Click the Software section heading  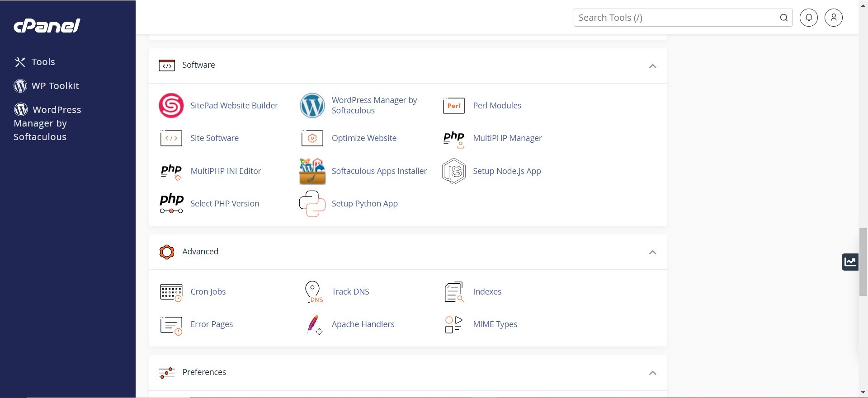(x=198, y=65)
